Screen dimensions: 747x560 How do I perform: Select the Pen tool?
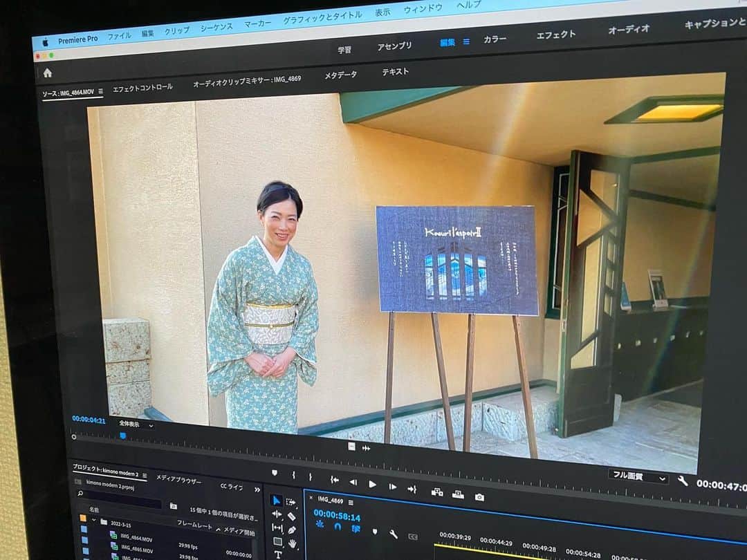click(292, 530)
